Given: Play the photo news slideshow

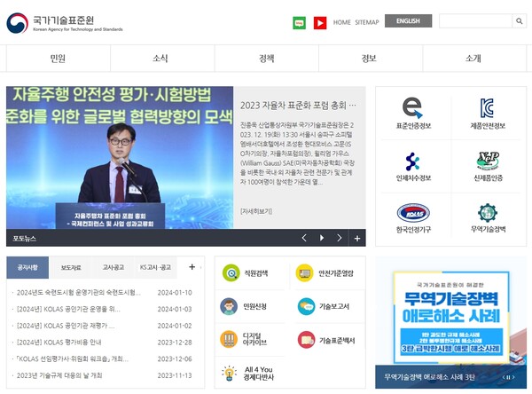Looking at the screenshot, I should [x=322, y=238].
